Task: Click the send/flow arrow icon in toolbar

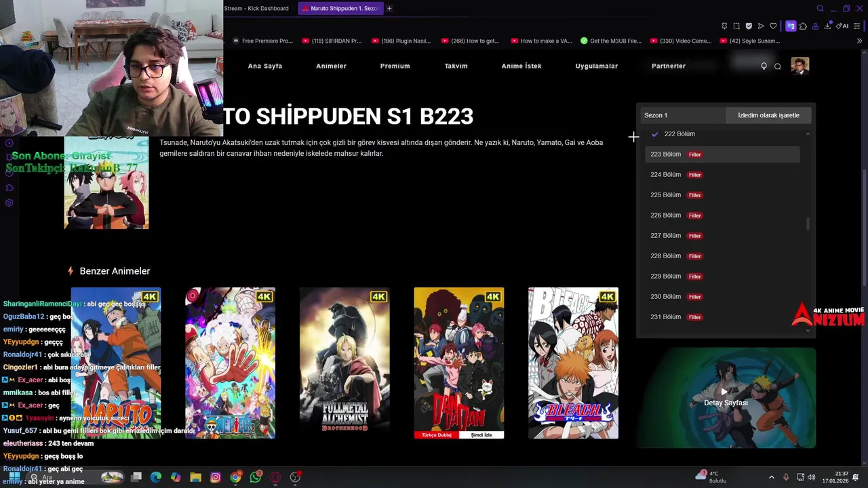Action: pyautogui.click(x=761, y=26)
